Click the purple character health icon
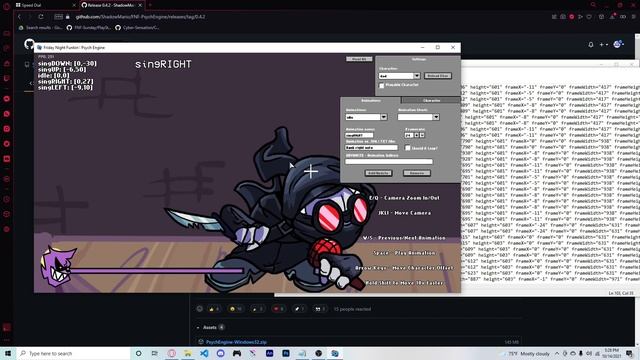 pos(58,266)
